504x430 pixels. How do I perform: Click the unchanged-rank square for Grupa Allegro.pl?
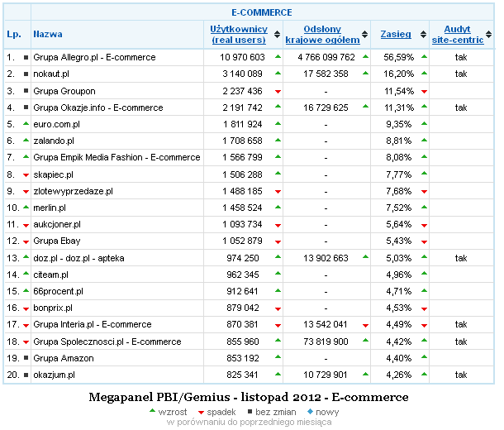coord(26,58)
